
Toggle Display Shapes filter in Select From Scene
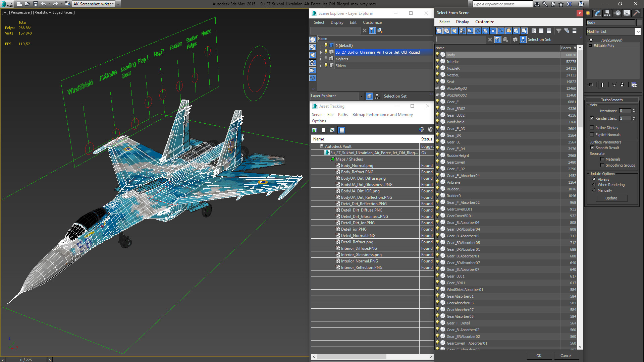[x=447, y=31]
